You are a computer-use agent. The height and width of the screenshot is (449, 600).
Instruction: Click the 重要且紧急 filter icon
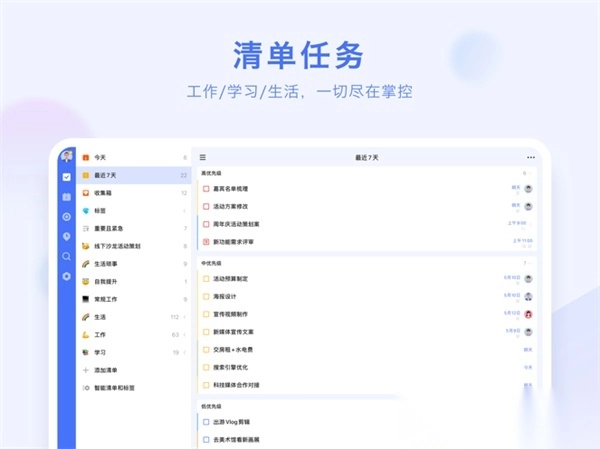click(x=86, y=229)
